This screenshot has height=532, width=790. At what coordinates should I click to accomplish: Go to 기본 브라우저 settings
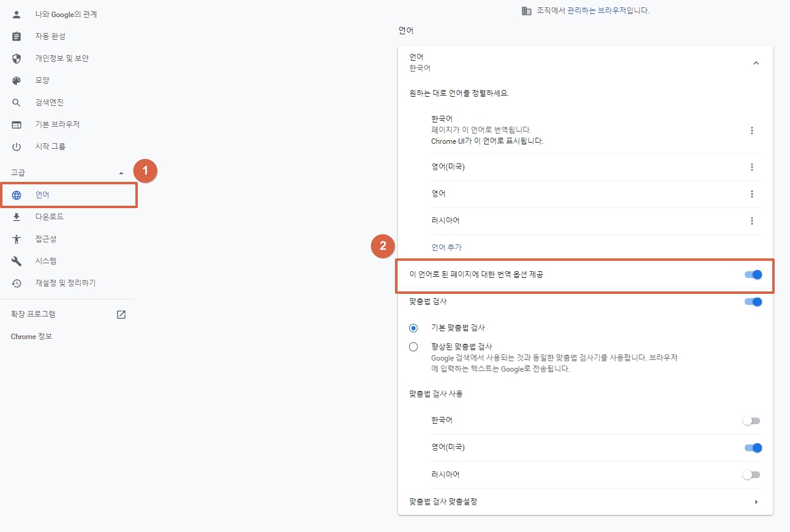tap(58, 124)
